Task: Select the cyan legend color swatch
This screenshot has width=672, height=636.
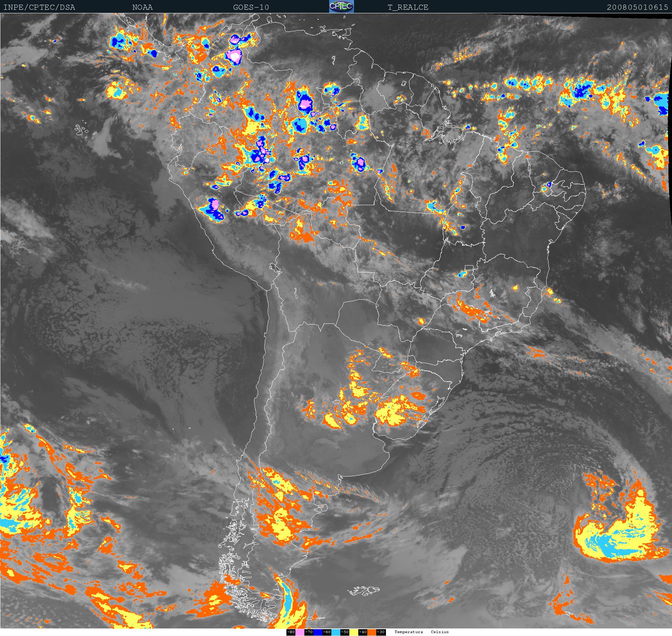Action: pos(336,632)
